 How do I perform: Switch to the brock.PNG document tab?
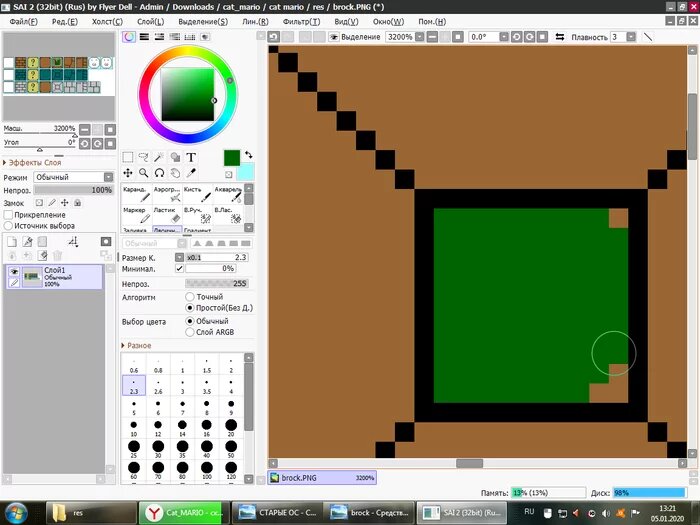point(322,478)
